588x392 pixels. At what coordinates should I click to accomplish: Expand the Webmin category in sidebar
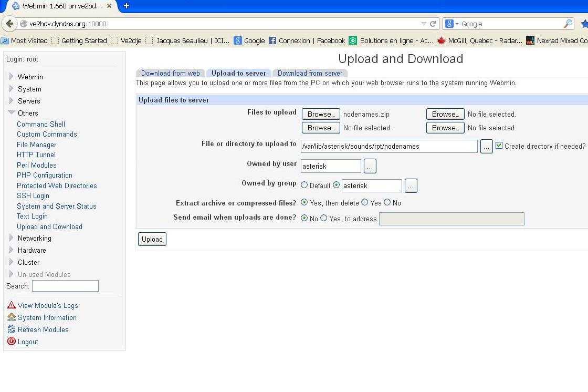[x=12, y=77]
